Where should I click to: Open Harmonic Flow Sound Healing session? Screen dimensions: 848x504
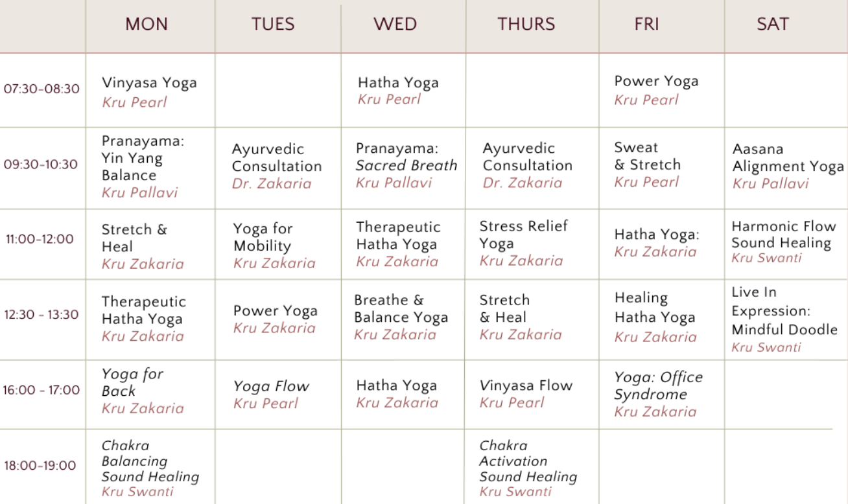pos(783,235)
